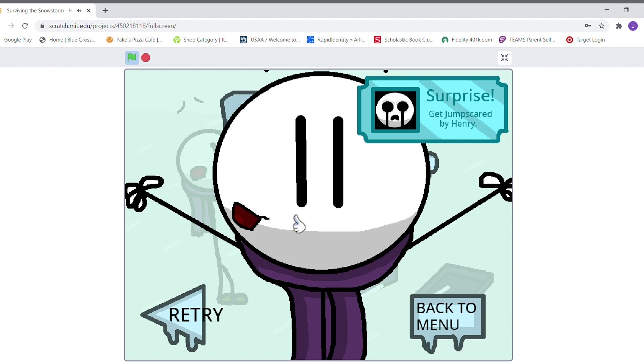Exit fullscreen mode with the collapse icon
Image resolution: width=644 pixels, height=362 pixels.
504,58
